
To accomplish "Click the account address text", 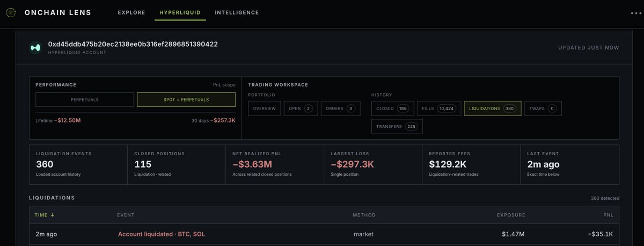I will [133, 44].
